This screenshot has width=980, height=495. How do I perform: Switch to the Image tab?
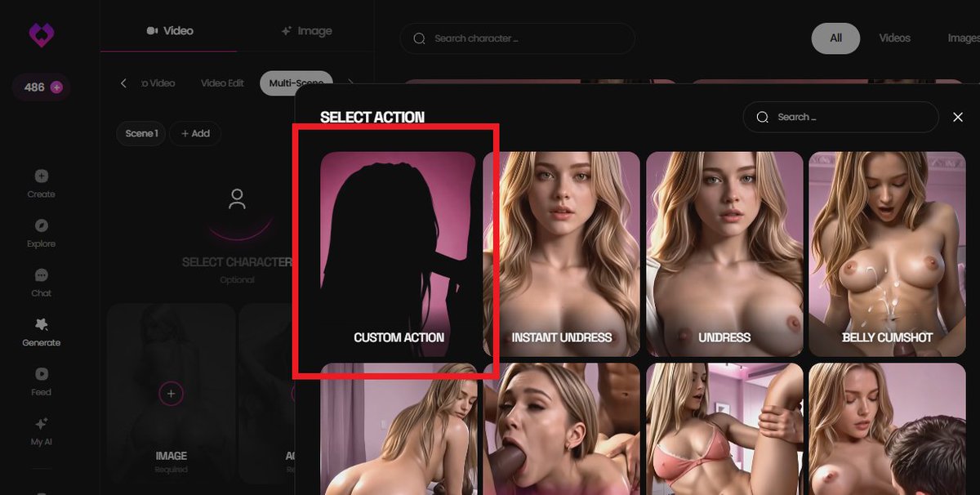(x=306, y=31)
